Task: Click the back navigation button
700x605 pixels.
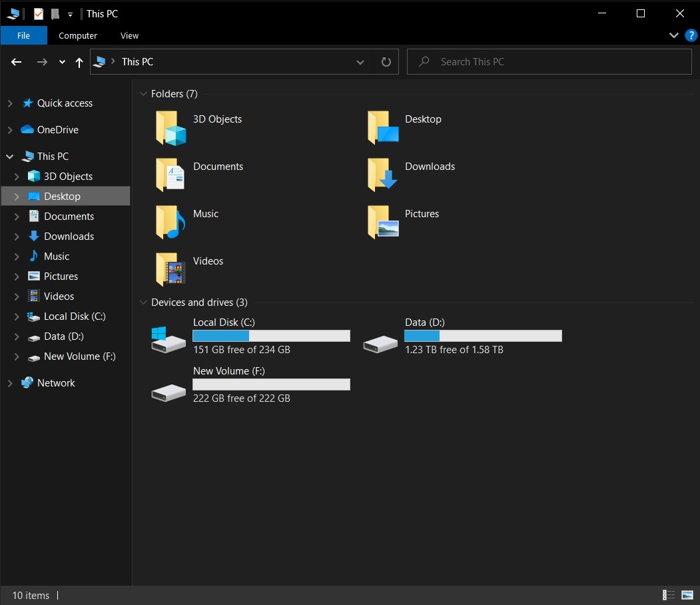Action: (x=16, y=61)
